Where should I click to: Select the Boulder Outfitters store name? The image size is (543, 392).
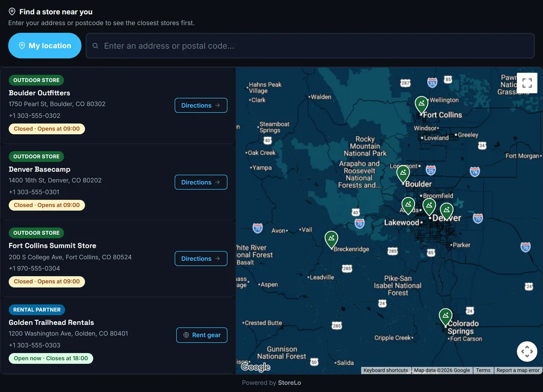tap(39, 93)
